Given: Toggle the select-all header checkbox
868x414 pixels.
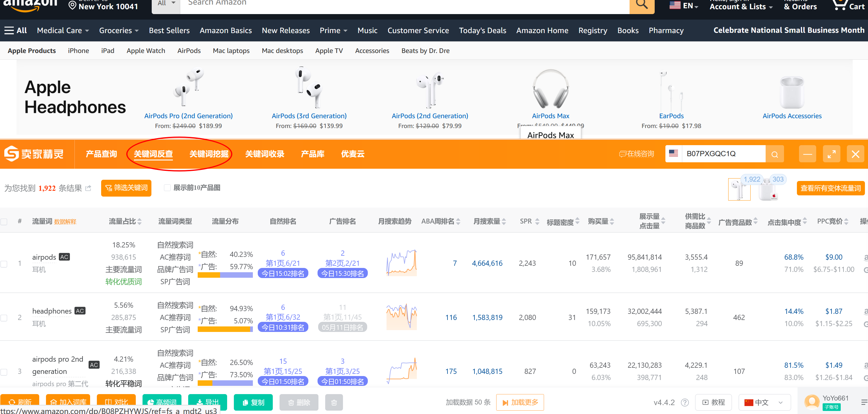Looking at the screenshot, I should coord(4,222).
